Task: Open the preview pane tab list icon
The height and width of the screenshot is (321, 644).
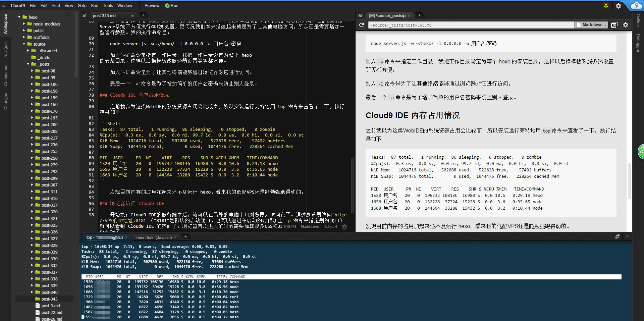Action: (360, 15)
